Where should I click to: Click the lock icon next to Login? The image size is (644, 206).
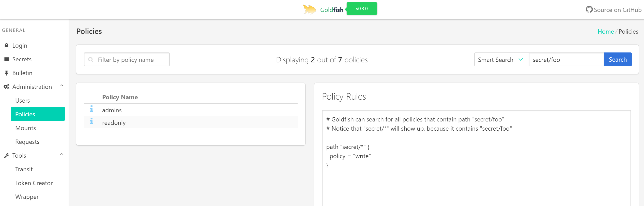[7, 45]
